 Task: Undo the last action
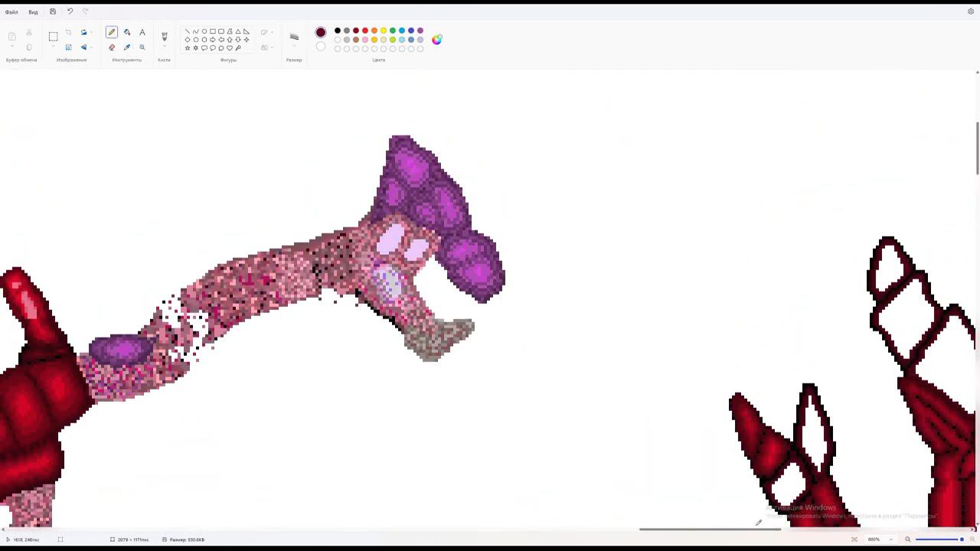click(70, 11)
